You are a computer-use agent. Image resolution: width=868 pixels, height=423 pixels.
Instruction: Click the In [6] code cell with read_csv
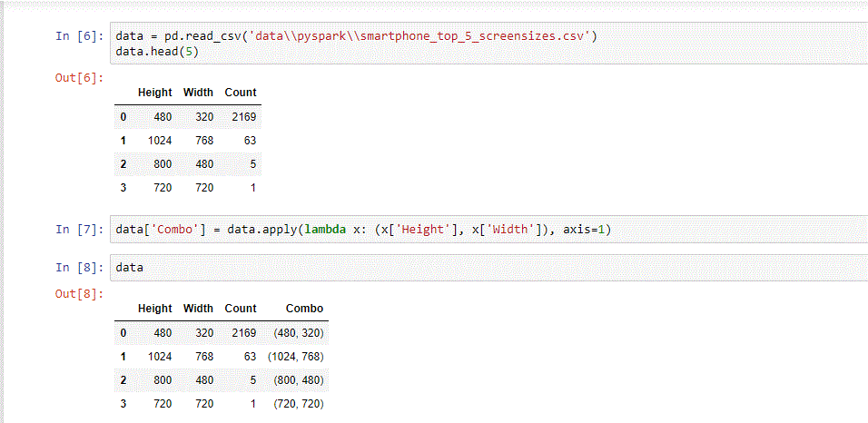click(488, 44)
